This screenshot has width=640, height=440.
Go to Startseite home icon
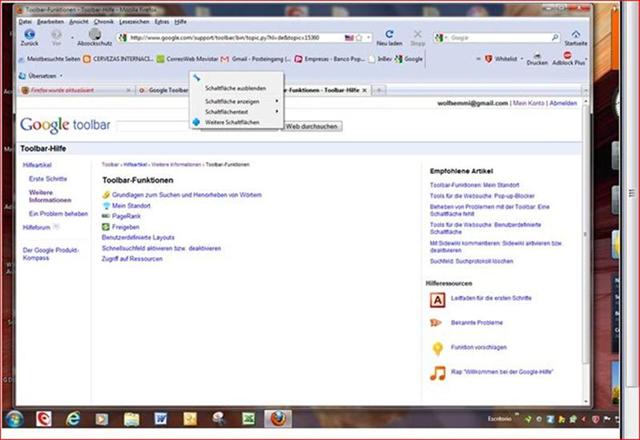(x=576, y=34)
